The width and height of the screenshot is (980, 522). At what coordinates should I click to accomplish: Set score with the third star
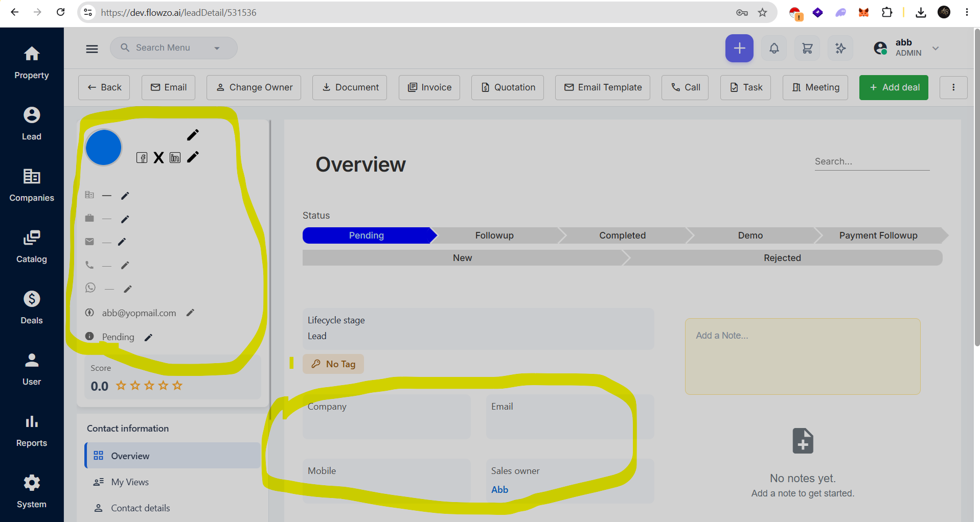click(149, 386)
